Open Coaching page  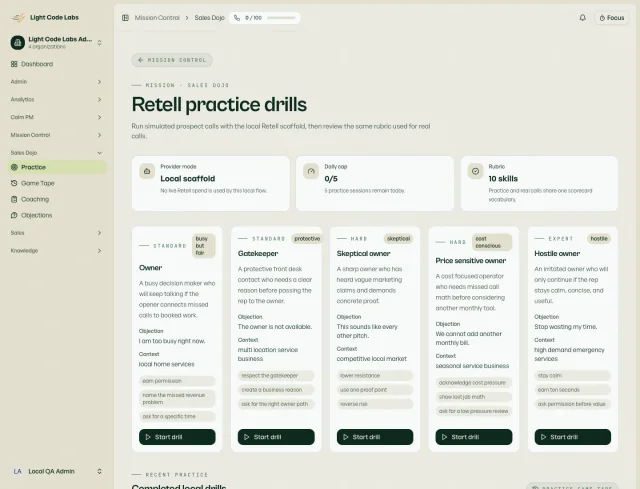[57, 199]
